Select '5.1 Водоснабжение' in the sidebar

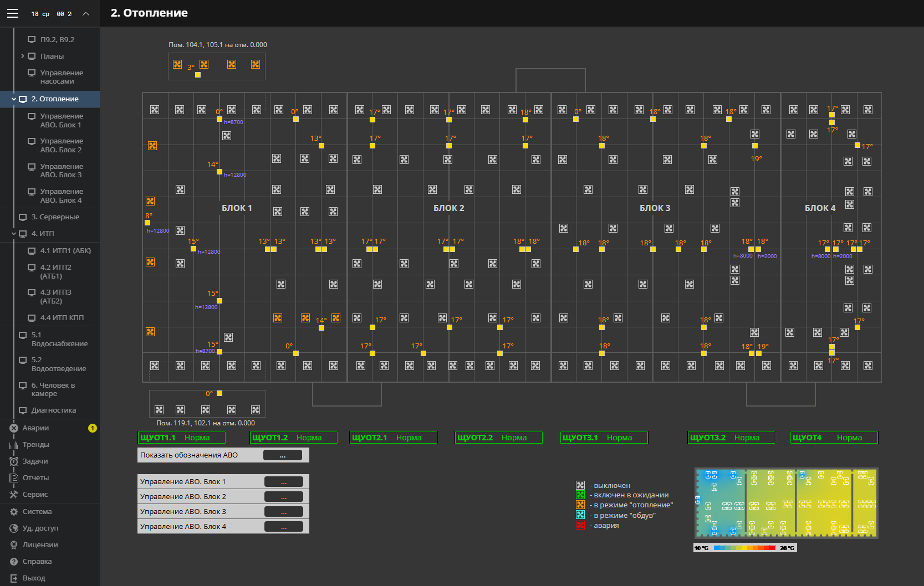pos(55,338)
